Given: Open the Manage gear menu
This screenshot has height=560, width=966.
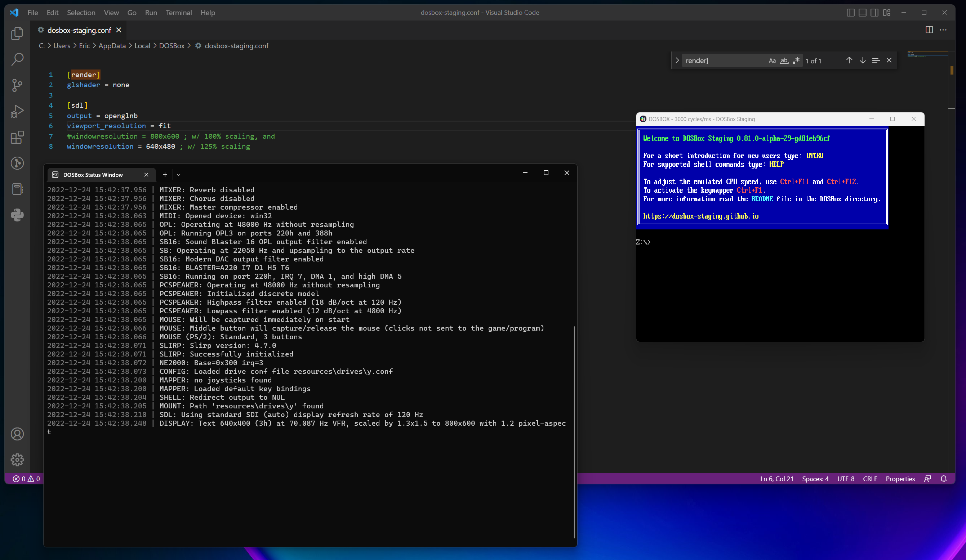Looking at the screenshot, I should 17,460.
